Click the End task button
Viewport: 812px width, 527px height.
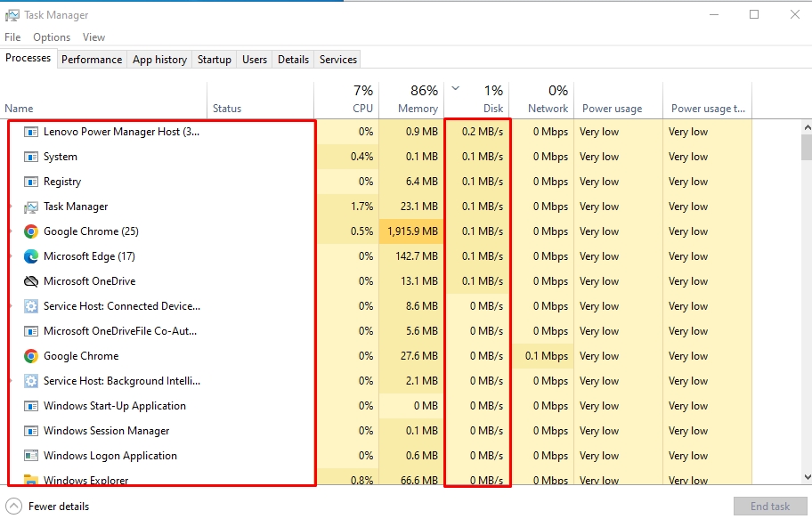coord(770,507)
